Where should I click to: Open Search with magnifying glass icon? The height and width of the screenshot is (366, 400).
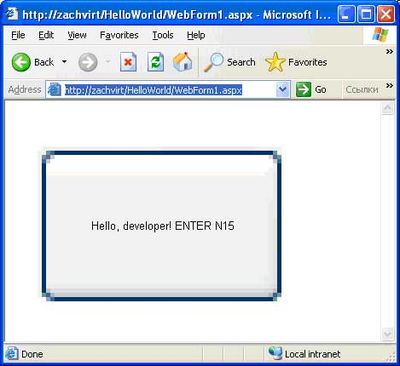pos(213,62)
